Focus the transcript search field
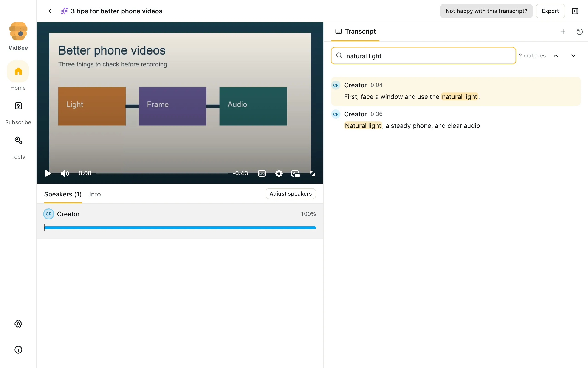The image size is (588, 368). [423, 56]
